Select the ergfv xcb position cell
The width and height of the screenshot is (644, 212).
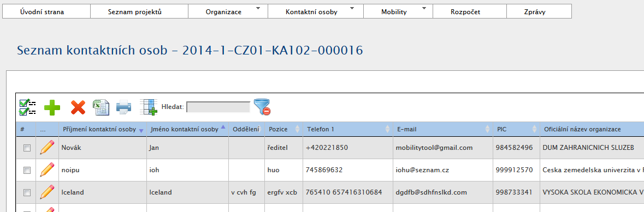(284, 192)
